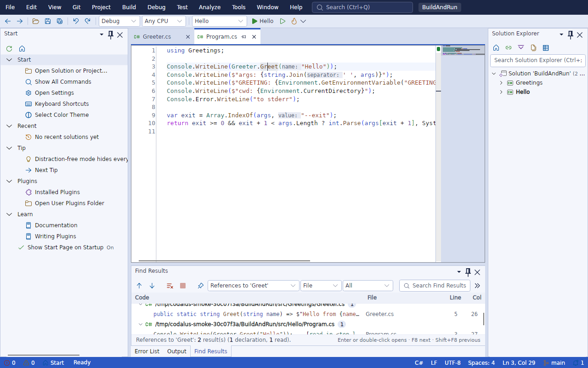Viewport: 588px width, 368px height.
Task: Toggle Show Start Page on Startup
Action: click(65, 247)
